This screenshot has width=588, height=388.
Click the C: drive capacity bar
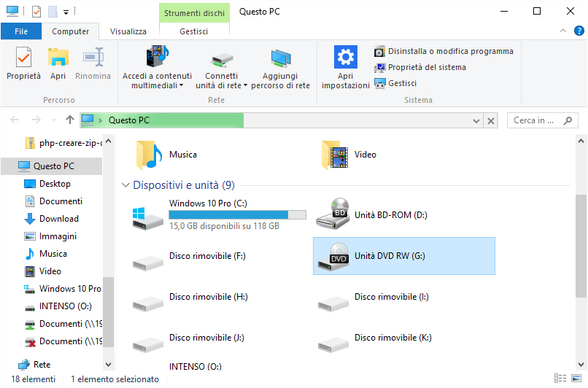click(x=237, y=215)
